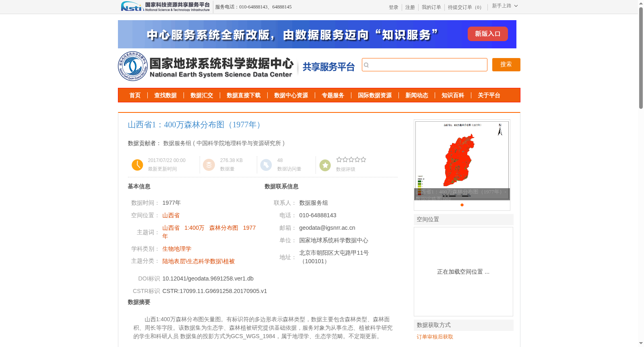
Task: Click the page vertical scrollbar thumb
Action: point(641,58)
